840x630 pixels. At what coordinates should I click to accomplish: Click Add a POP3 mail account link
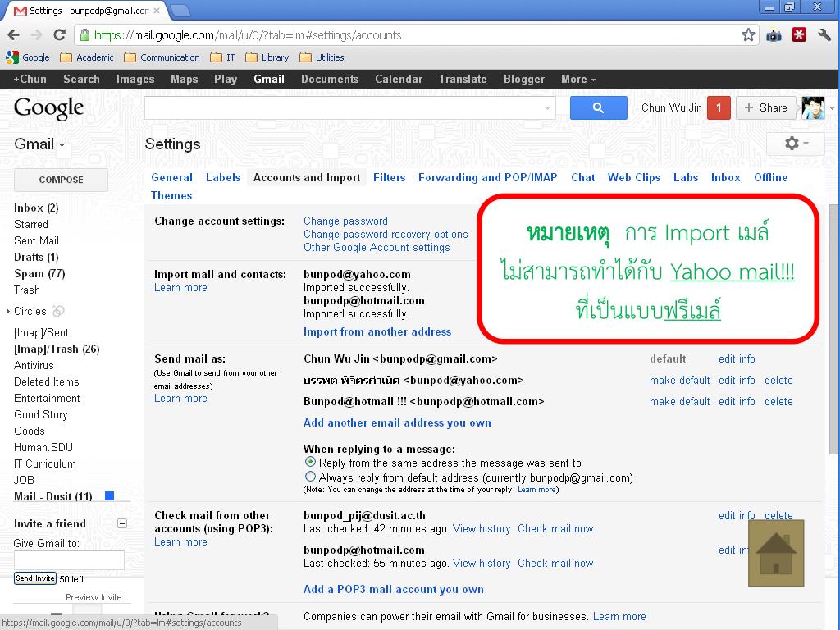click(x=393, y=590)
